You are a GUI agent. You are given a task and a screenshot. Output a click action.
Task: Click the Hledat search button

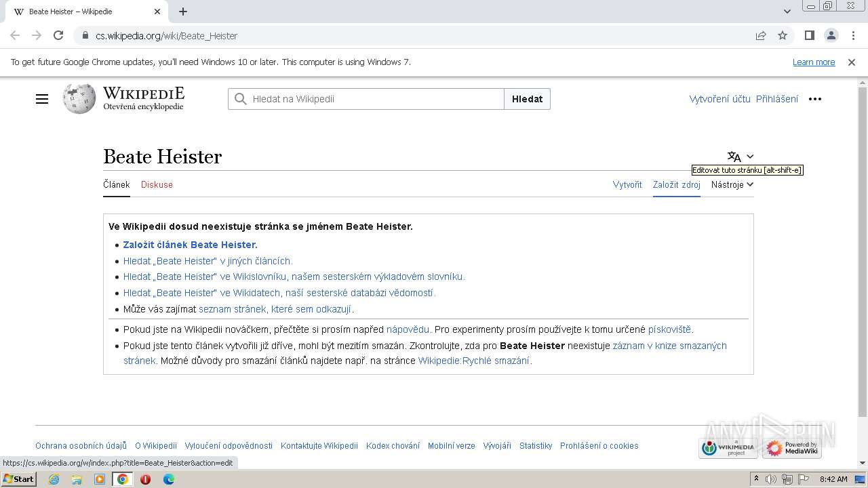[x=527, y=99]
